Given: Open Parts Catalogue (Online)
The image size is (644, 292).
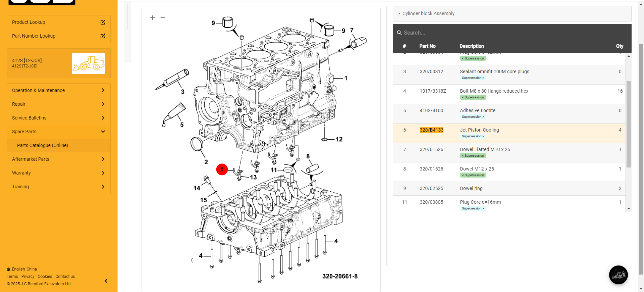Looking at the screenshot, I should [43, 145].
